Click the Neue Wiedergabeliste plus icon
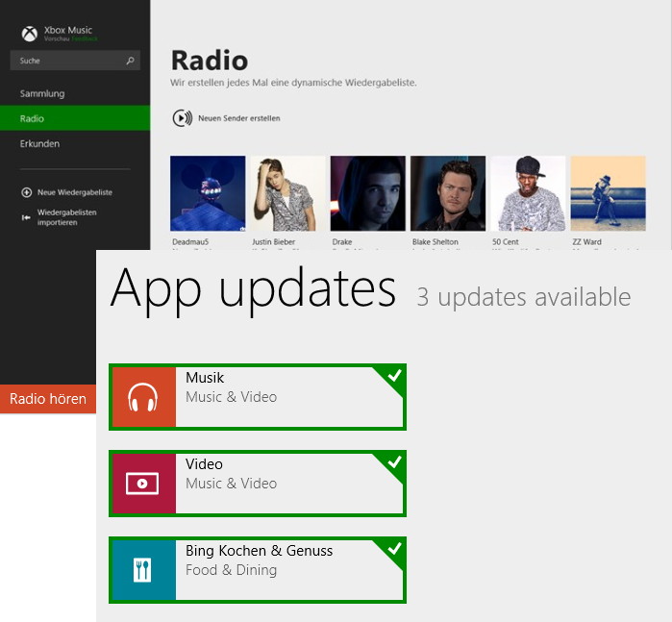Image resolution: width=672 pixels, height=622 pixels. click(x=27, y=192)
